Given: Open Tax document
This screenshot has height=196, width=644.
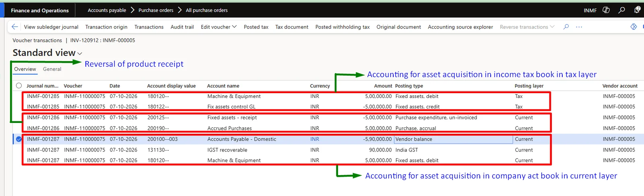Looking at the screenshot, I should point(292,27).
